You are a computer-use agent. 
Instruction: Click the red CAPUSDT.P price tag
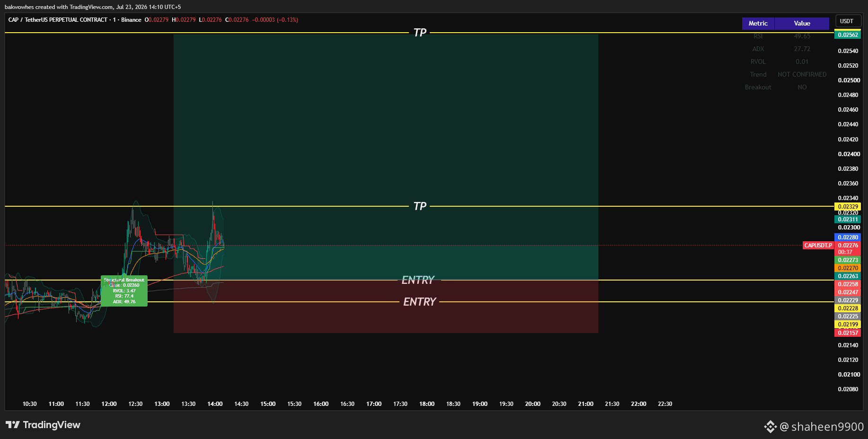coord(818,246)
